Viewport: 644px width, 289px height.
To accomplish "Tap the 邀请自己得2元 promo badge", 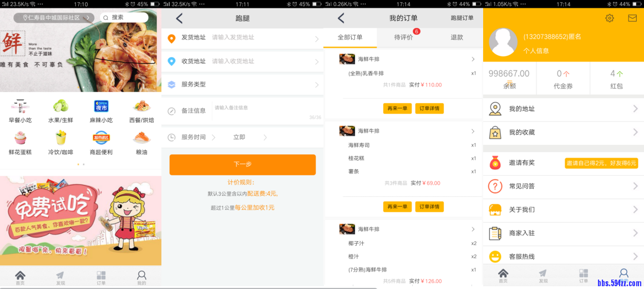I will tap(601, 163).
